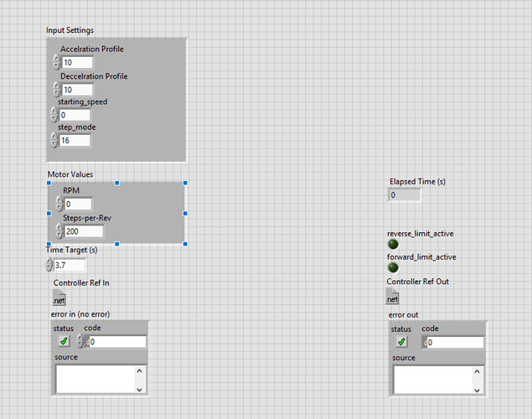Click the starting_speed stepper arrows
The width and height of the screenshot is (532, 419).
point(54,115)
